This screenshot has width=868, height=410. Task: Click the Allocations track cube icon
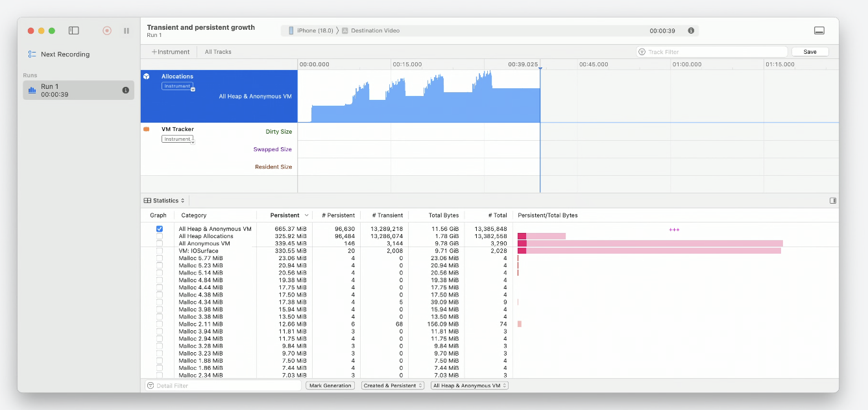click(147, 77)
